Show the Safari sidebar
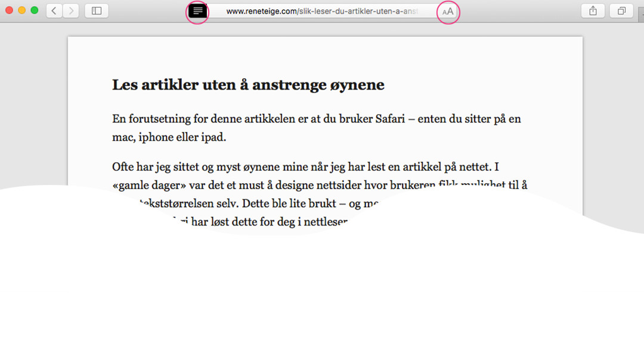 (x=97, y=11)
